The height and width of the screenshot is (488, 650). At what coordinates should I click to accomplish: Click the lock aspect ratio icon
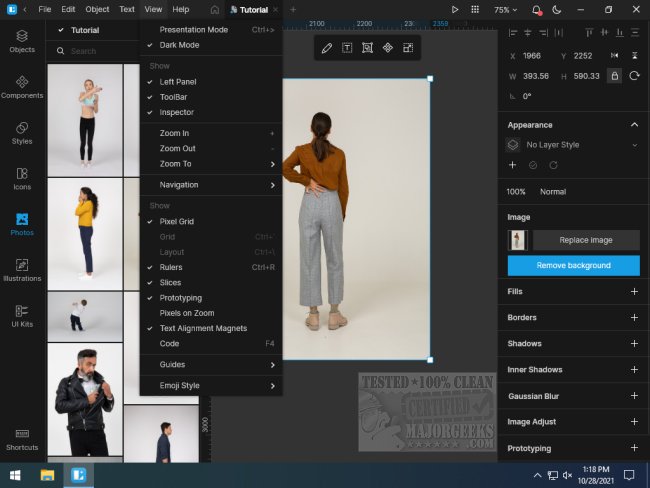point(615,75)
